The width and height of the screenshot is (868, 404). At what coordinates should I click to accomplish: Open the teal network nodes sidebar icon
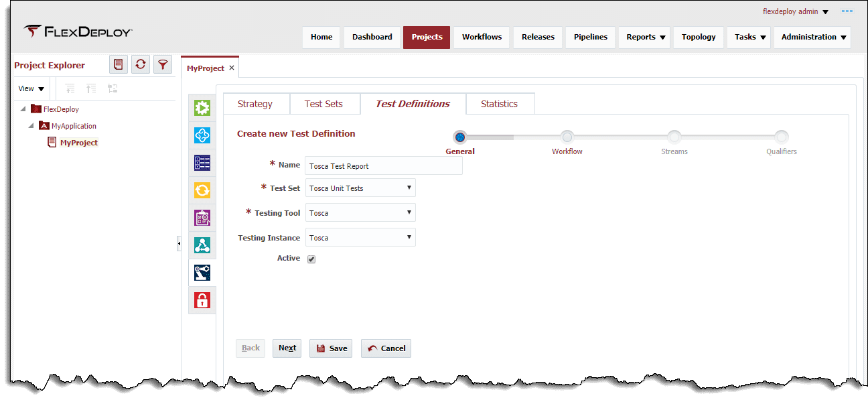(x=202, y=245)
